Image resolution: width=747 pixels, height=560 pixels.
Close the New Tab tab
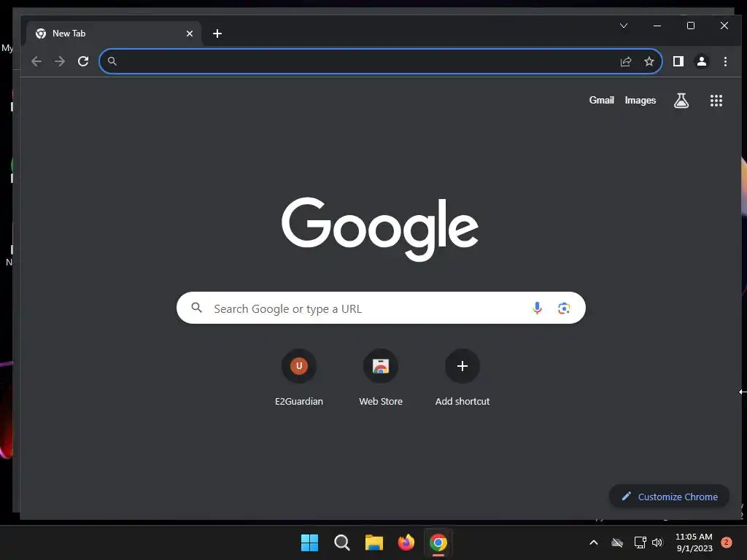190,34
